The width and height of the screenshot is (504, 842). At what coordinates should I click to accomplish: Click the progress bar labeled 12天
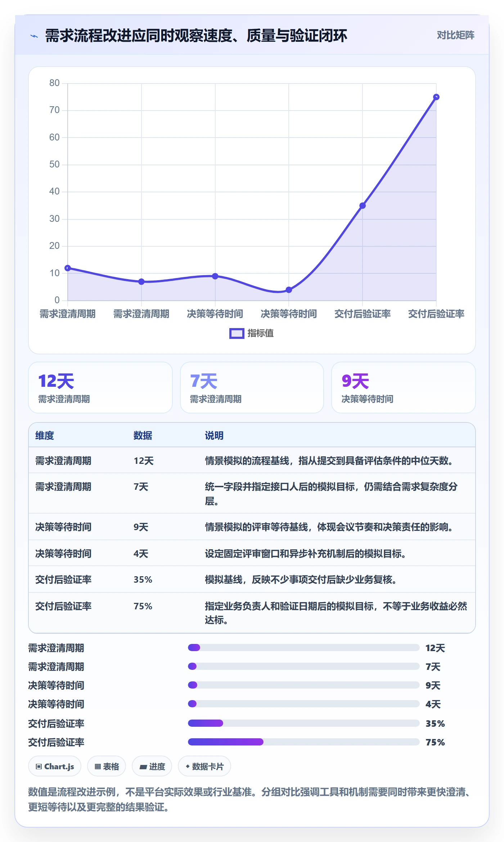[x=304, y=648]
